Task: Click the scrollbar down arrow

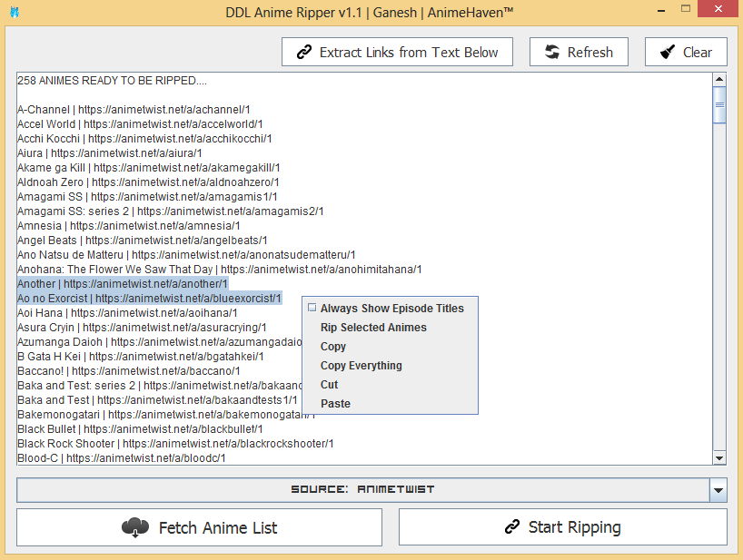Action: (x=719, y=457)
